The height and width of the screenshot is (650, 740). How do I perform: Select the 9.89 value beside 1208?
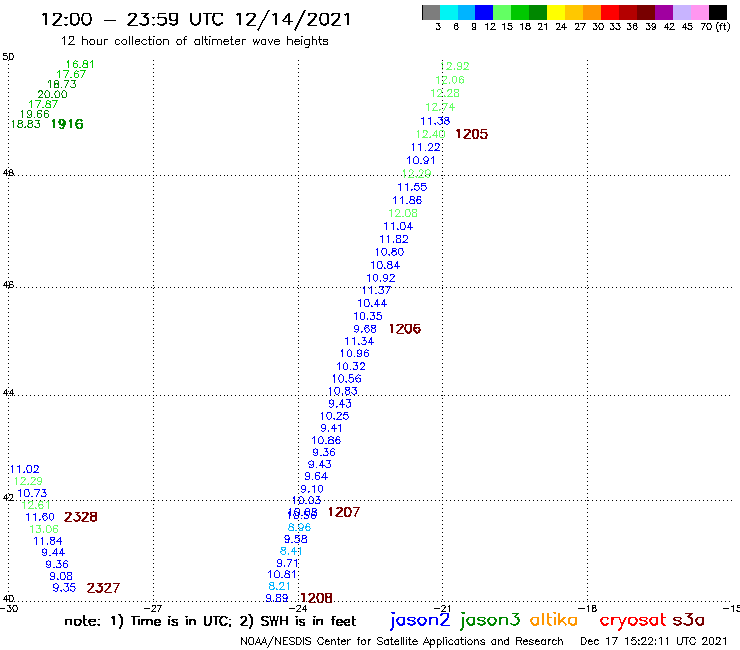click(277, 598)
